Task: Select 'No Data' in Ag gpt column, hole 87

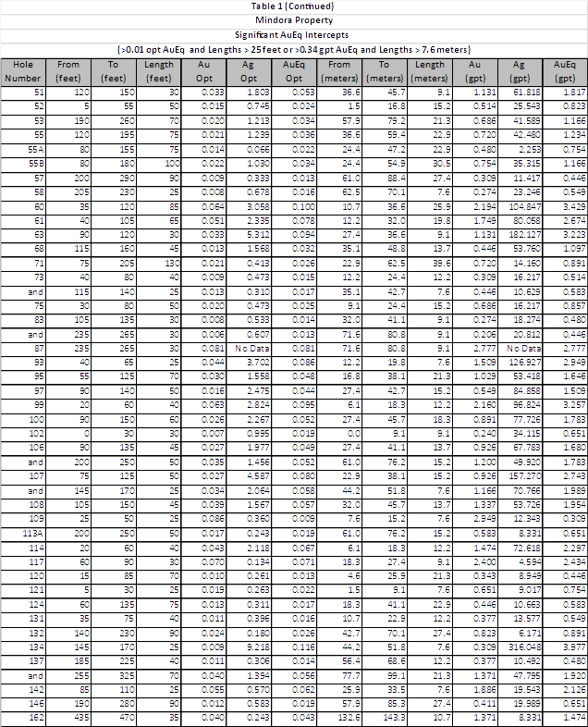Action: (x=523, y=349)
